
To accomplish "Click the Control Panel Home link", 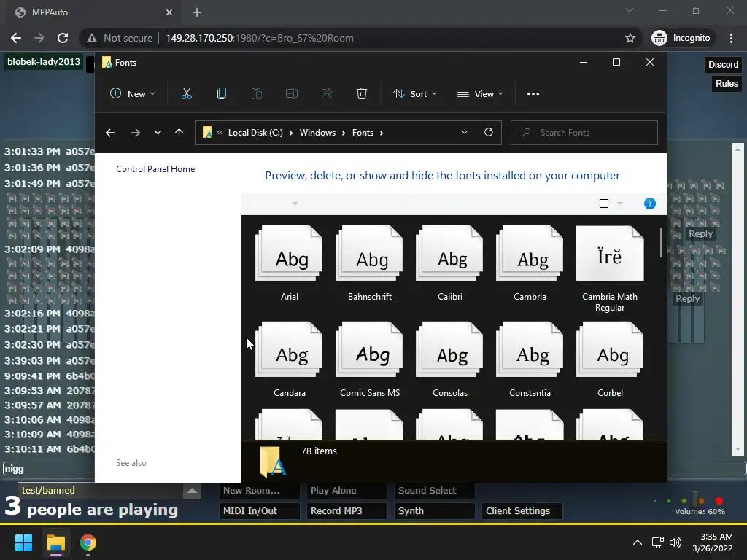I will click(155, 169).
